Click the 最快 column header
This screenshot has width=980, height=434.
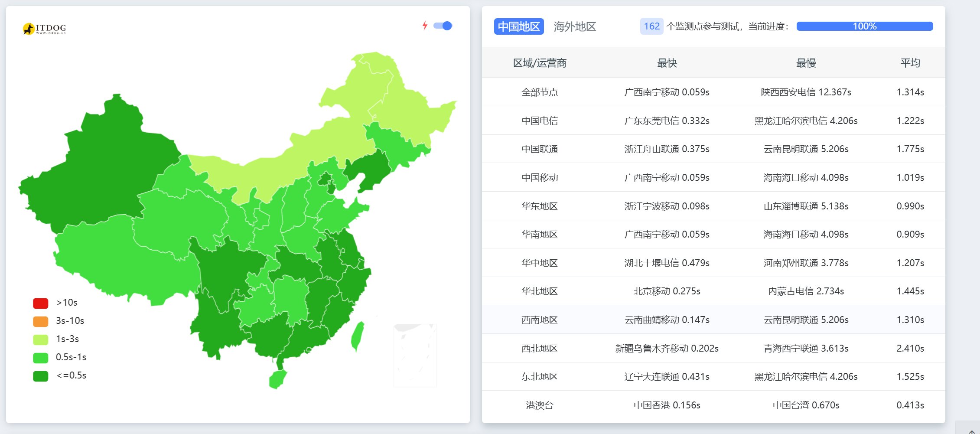(667, 63)
